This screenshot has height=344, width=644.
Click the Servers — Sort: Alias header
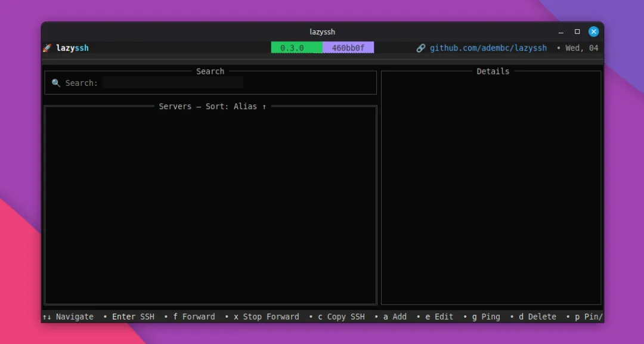[x=213, y=106]
